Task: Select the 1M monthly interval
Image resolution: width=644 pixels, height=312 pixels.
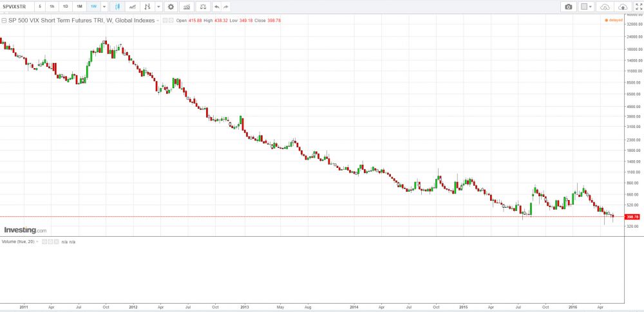Action: 79,6
